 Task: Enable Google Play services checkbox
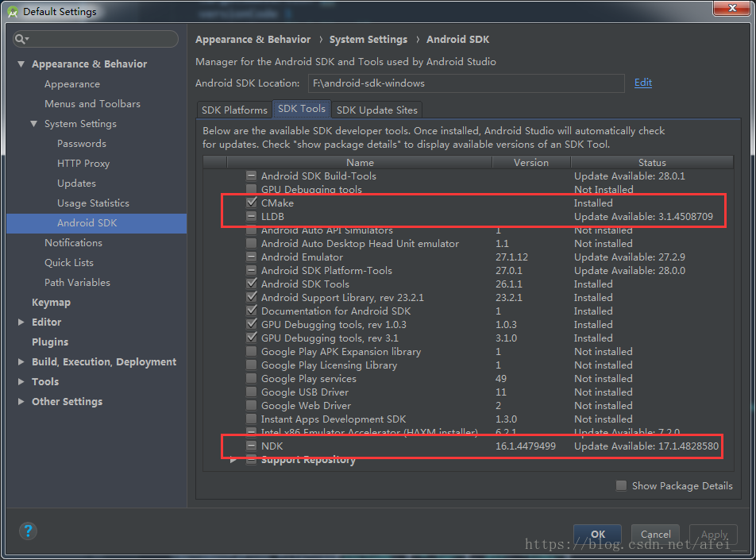(251, 379)
